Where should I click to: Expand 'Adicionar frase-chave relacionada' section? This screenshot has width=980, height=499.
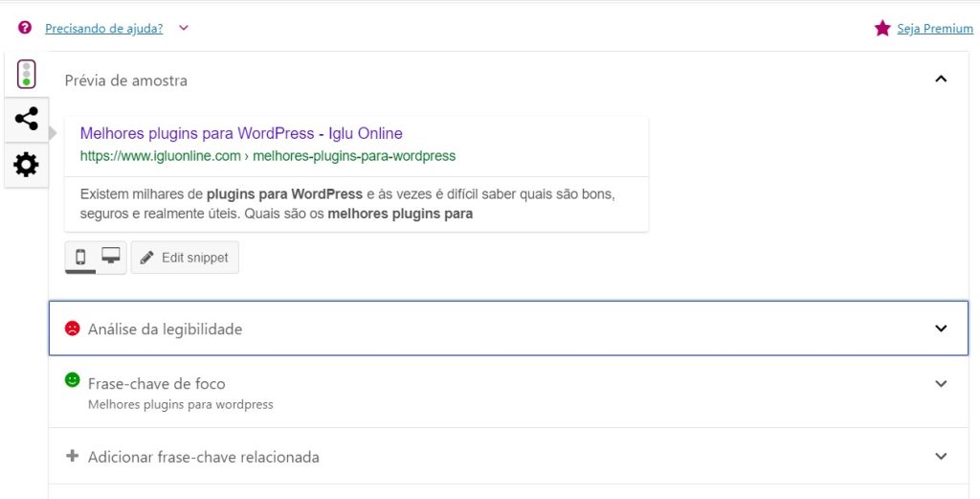pos(508,456)
